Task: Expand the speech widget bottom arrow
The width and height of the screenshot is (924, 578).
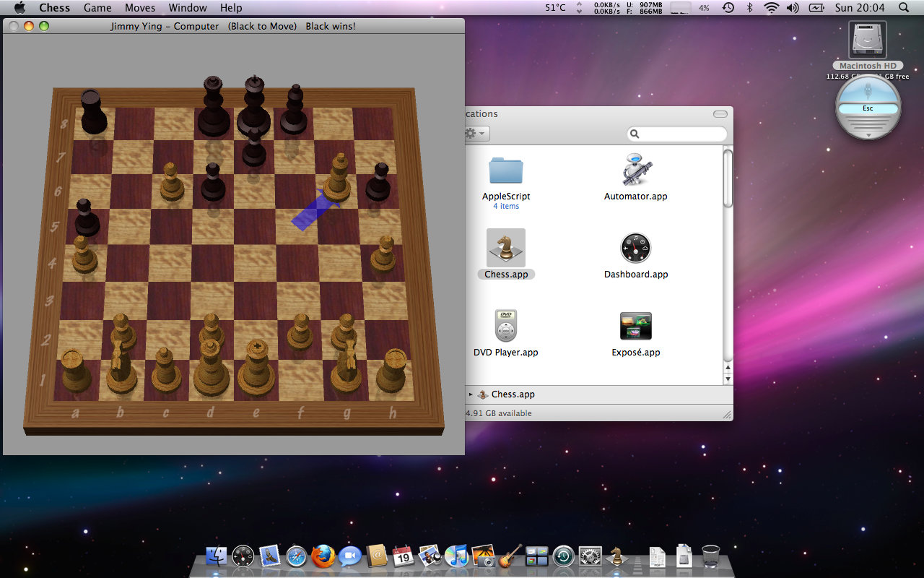Action: tap(868, 135)
